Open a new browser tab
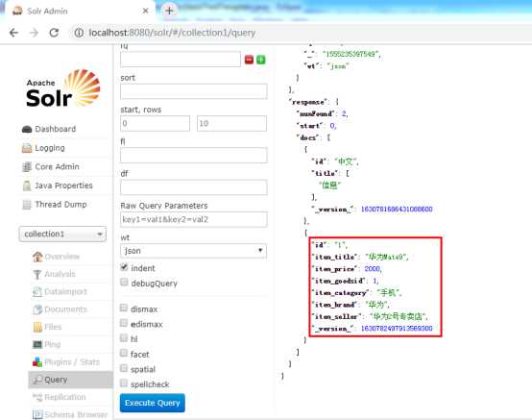Image resolution: width=532 pixels, height=420 pixels. 169,11
